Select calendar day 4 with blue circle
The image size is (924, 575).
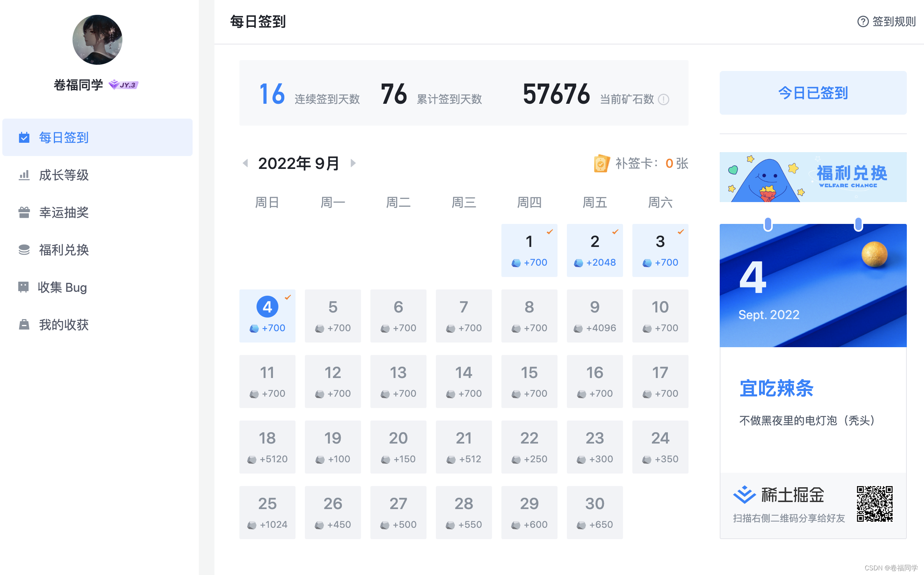coord(267,307)
